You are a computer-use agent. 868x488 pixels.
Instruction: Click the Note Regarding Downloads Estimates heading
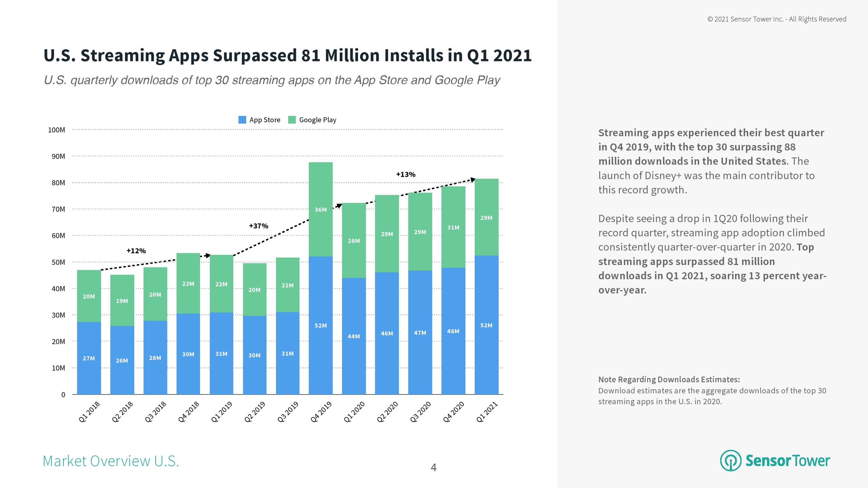pos(669,379)
